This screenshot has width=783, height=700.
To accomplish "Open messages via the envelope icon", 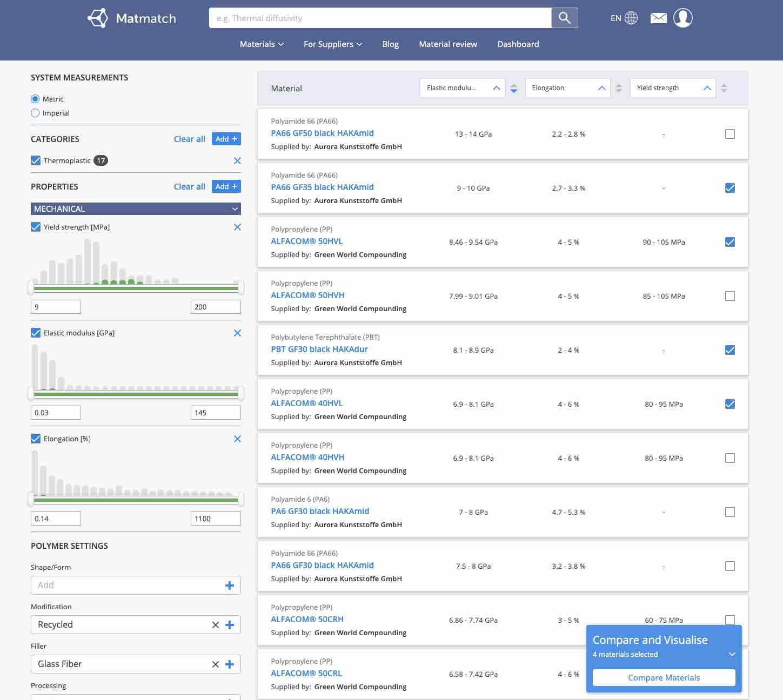I will [x=658, y=17].
